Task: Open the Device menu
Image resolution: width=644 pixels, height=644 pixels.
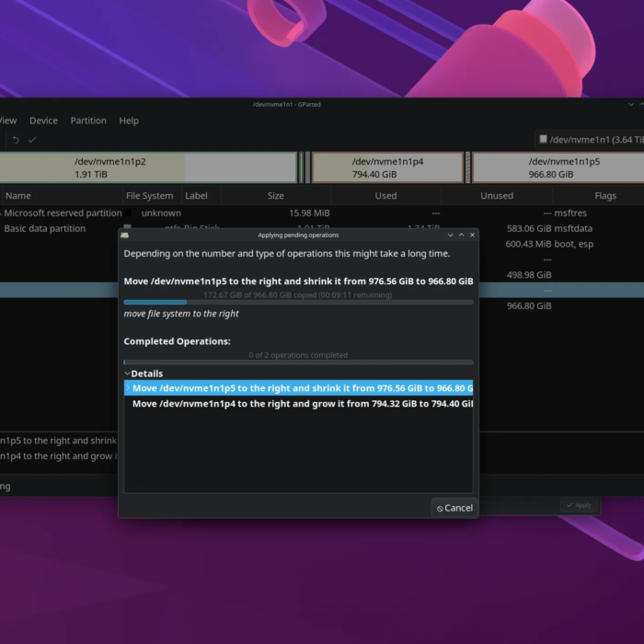Action: 43,121
